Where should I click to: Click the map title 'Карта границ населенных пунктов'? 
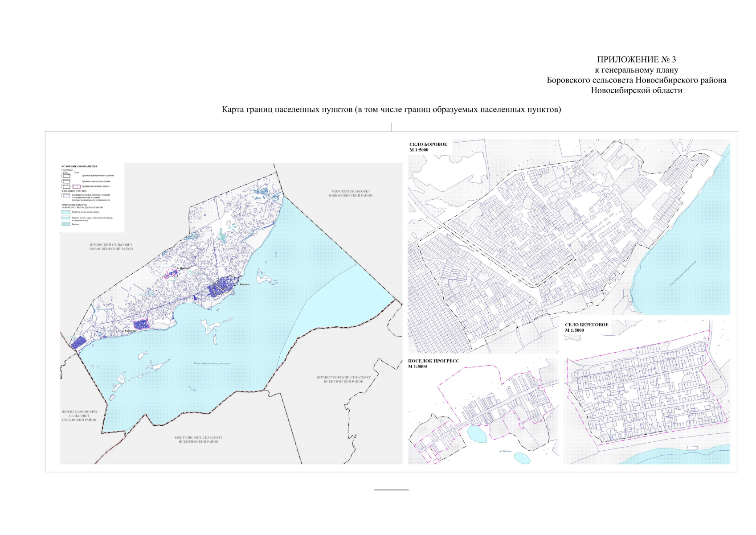[x=391, y=109]
